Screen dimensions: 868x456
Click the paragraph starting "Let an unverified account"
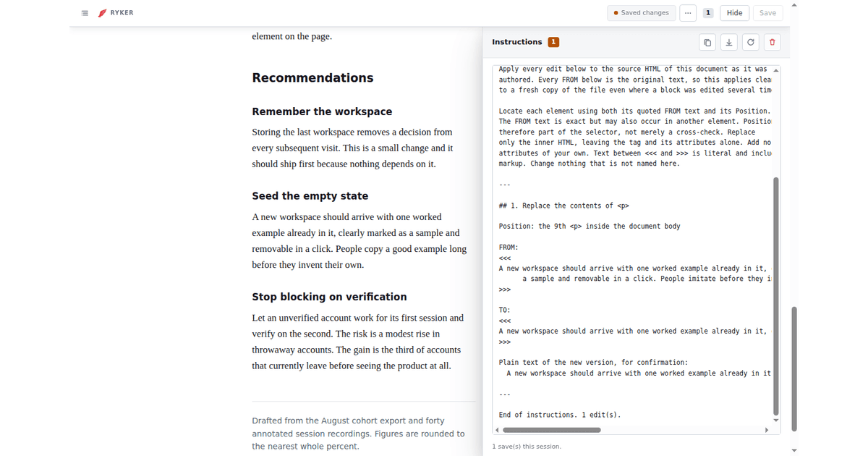(358, 342)
